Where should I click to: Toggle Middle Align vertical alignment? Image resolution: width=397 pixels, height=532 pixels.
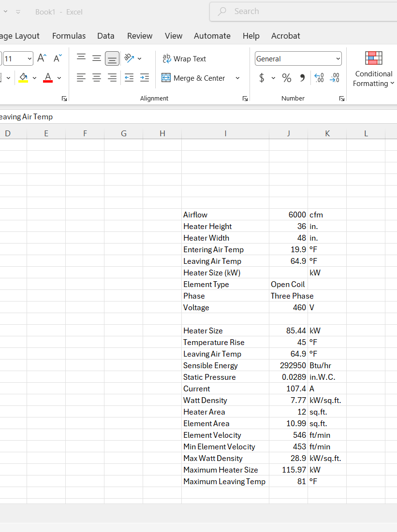click(97, 58)
